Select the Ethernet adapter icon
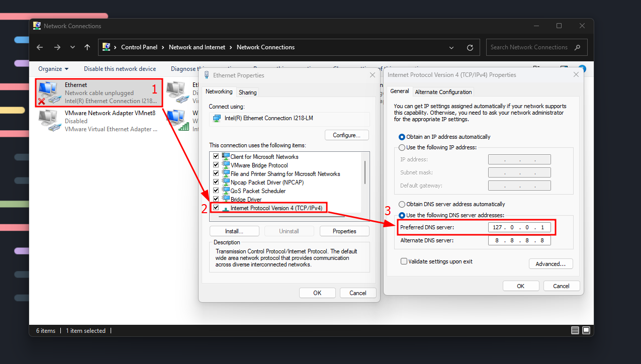 click(48, 93)
